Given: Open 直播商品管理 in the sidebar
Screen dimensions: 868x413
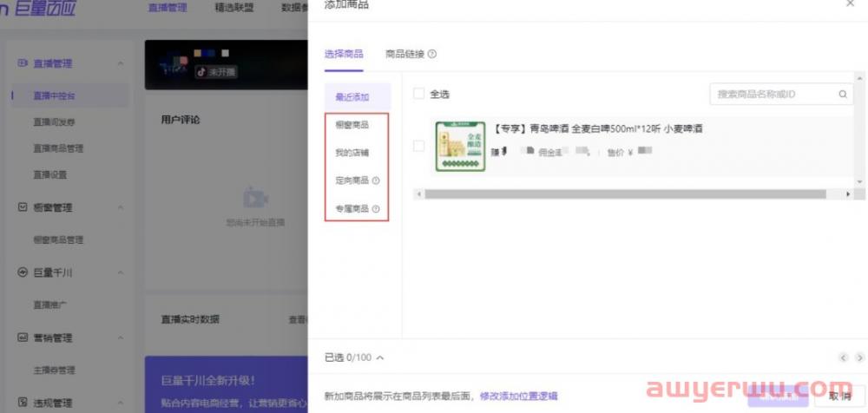Looking at the screenshot, I should [x=58, y=148].
